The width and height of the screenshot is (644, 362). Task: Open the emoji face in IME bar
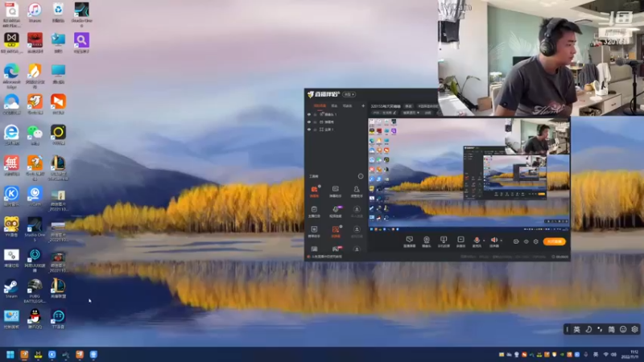click(x=622, y=329)
